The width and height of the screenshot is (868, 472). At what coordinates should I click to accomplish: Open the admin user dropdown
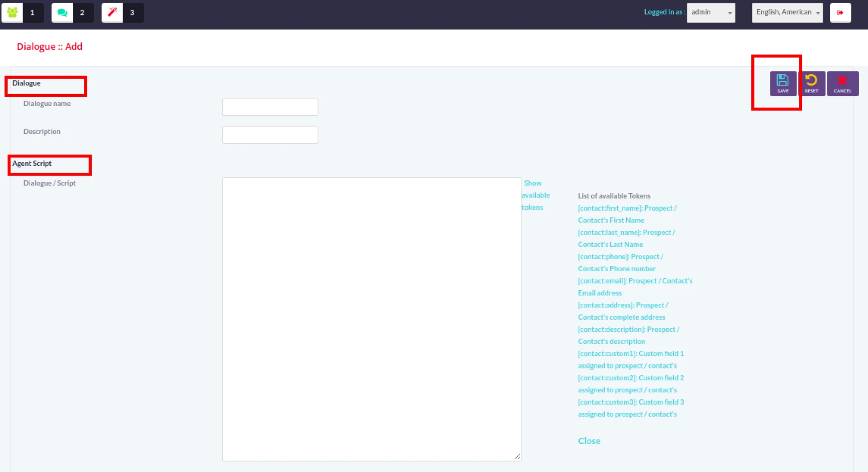tap(711, 13)
